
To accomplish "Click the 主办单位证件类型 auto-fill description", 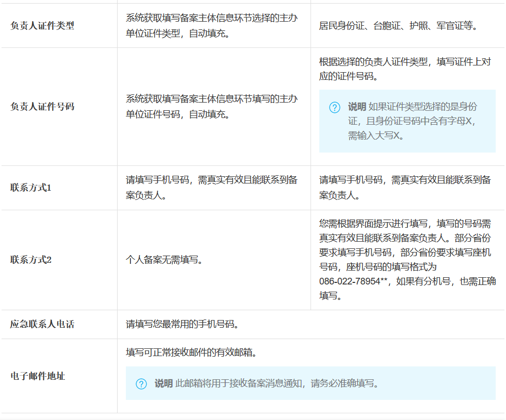I will [211, 26].
